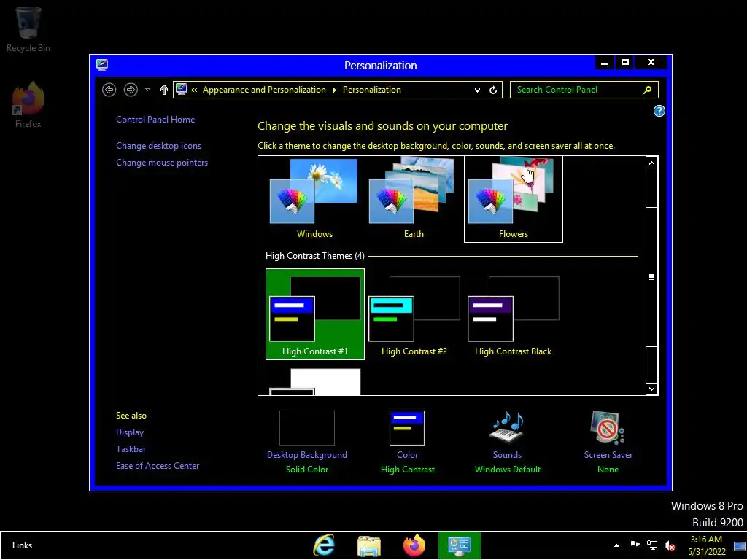747x560 pixels.
Task: Launch Internet Explorer from the taskbar
Action: pos(324,545)
